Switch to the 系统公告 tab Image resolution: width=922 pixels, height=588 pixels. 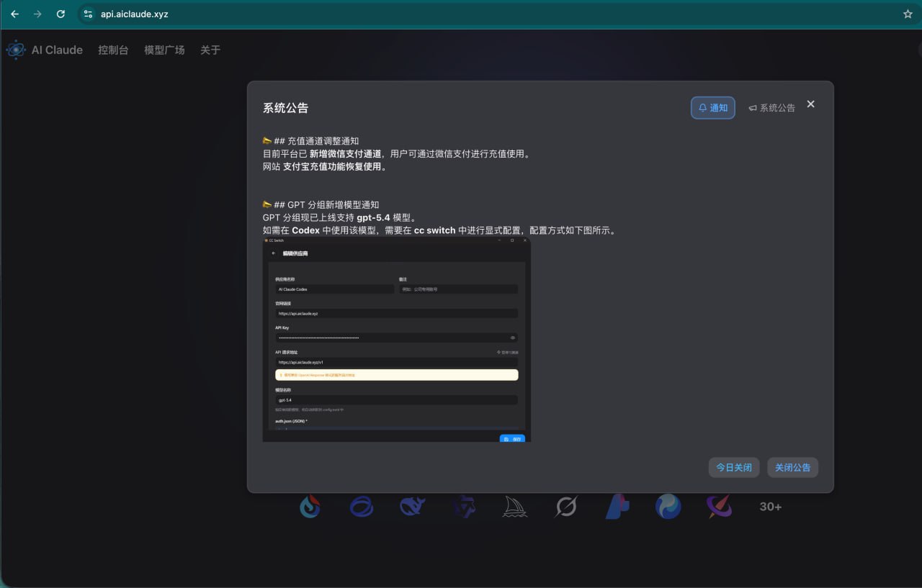click(x=771, y=108)
